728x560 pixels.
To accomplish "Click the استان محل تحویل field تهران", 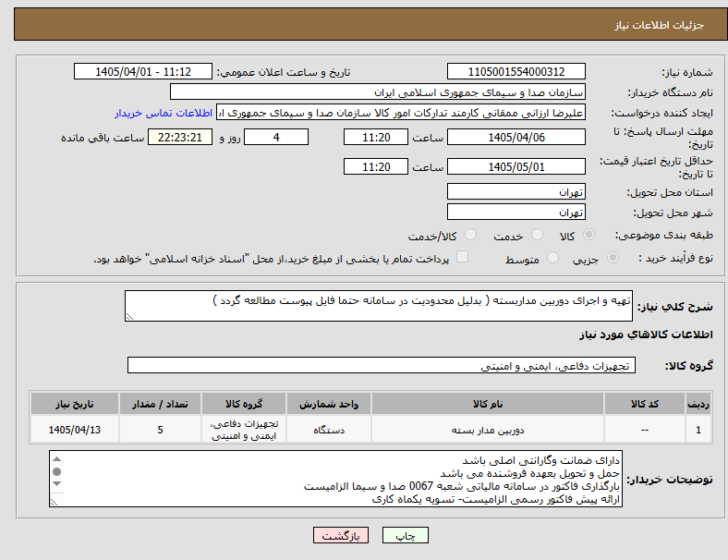I will pyautogui.click(x=516, y=191).
